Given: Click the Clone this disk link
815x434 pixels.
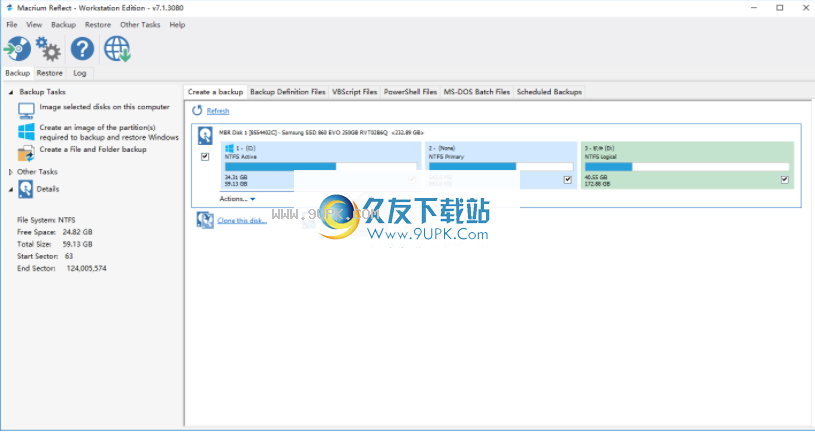Looking at the screenshot, I should (x=242, y=220).
